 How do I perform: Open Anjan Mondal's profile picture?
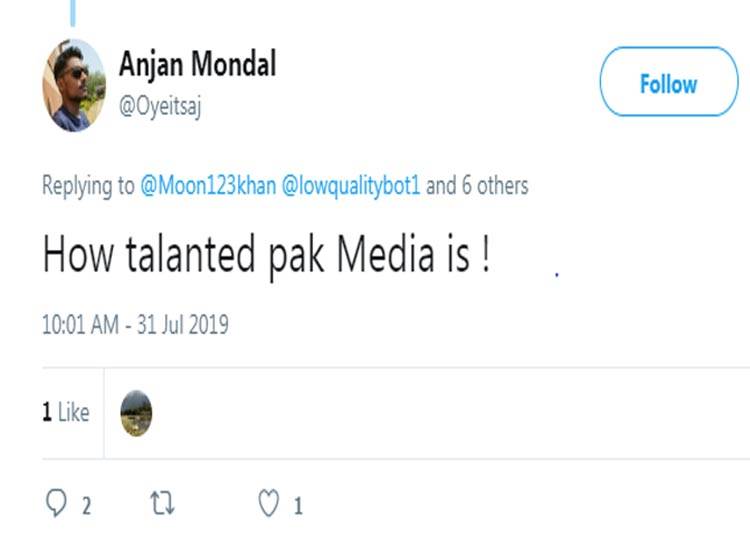click(73, 86)
